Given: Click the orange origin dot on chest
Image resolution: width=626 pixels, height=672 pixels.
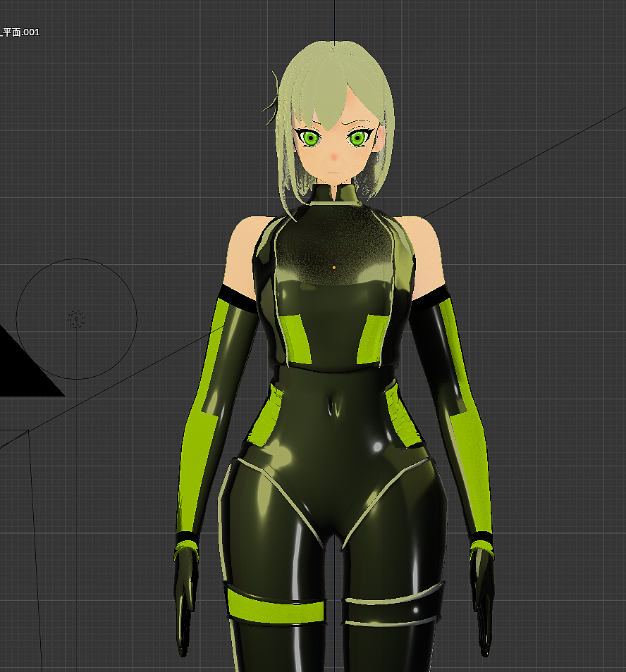Looking at the screenshot, I should 334,268.
